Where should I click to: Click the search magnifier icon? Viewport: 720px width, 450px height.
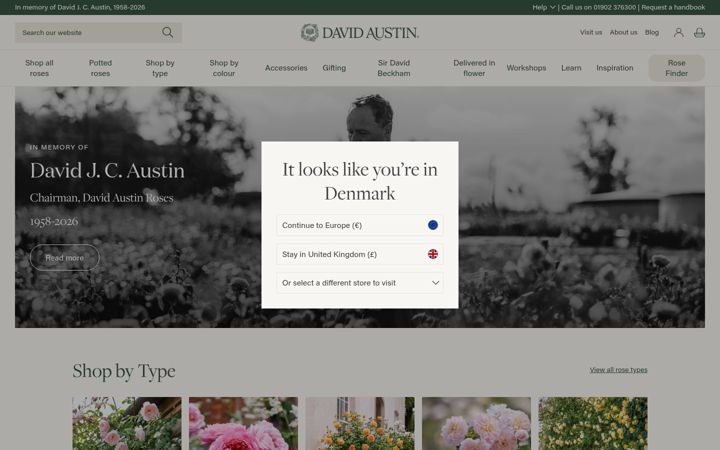click(168, 33)
